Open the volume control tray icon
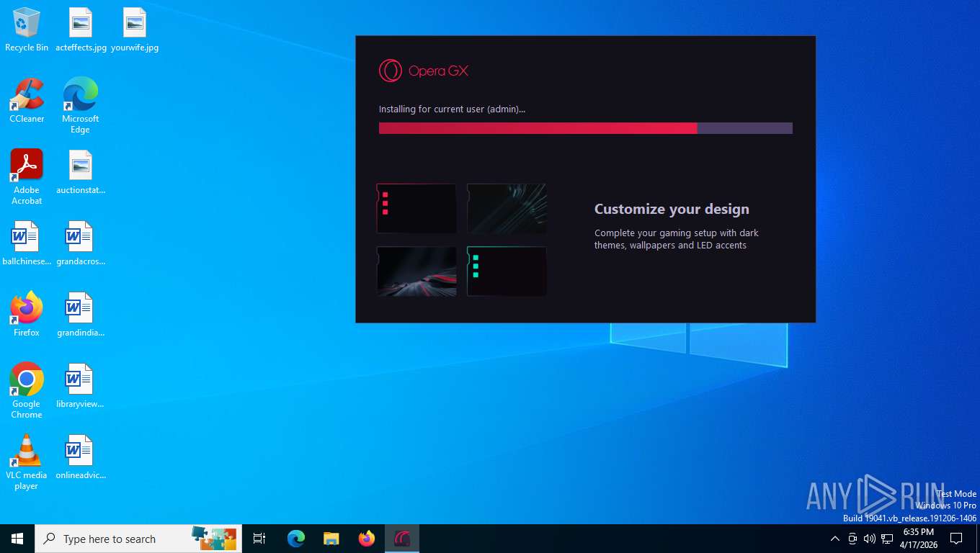Viewport: 980px width, 553px height. pyautogui.click(x=869, y=539)
